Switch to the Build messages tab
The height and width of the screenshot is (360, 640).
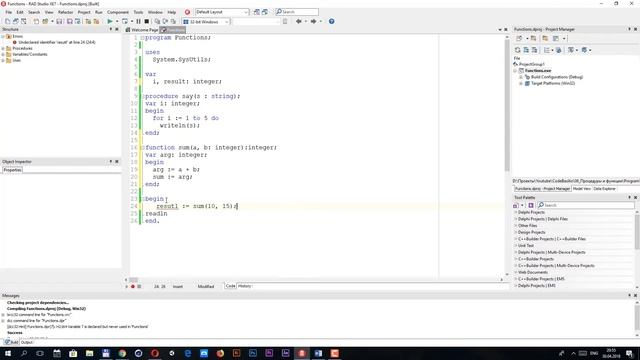(x=11, y=342)
